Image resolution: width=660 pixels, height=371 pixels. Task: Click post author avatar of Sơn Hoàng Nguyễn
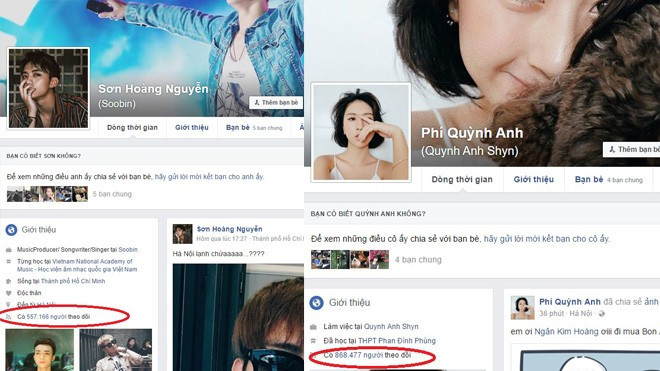point(182,234)
